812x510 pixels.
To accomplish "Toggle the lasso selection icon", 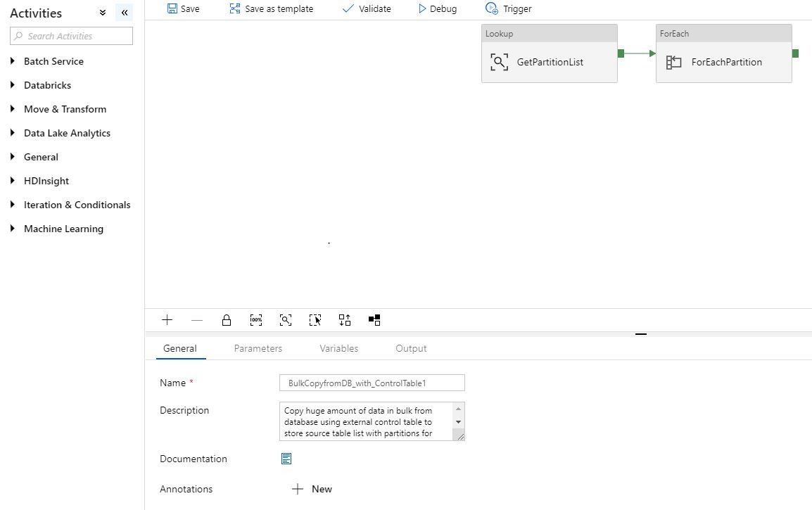I will [315, 320].
